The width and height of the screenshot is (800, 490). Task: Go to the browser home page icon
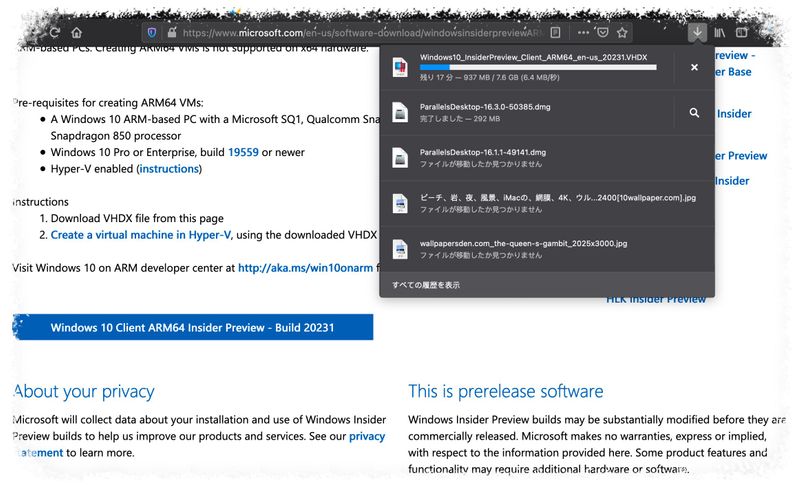pos(77,32)
